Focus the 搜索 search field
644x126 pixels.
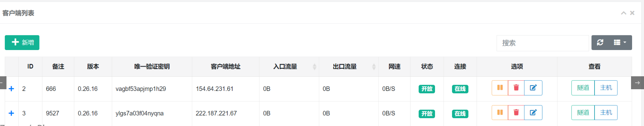click(x=543, y=43)
